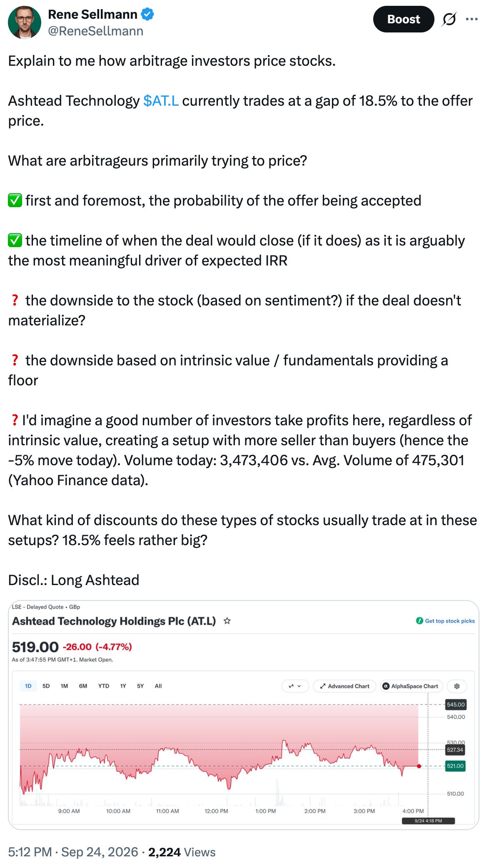This screenshot has width=489, height=868.
Task: Click the 521.00 green price label
Action: pos(455,766)
